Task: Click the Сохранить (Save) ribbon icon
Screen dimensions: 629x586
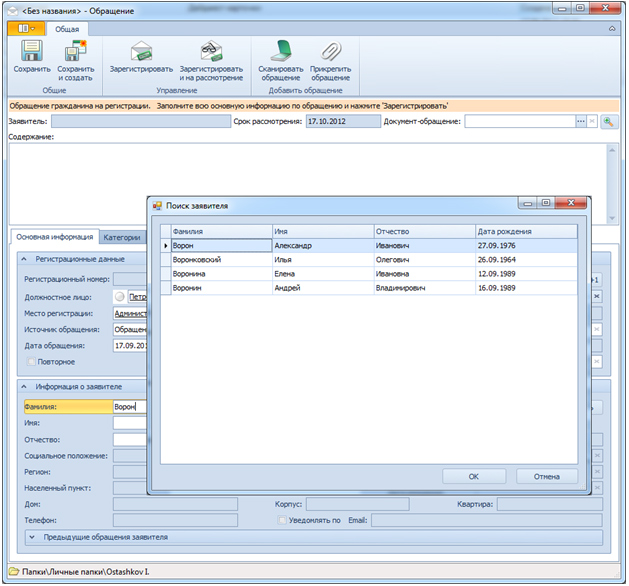Action: tap(31, 51)
